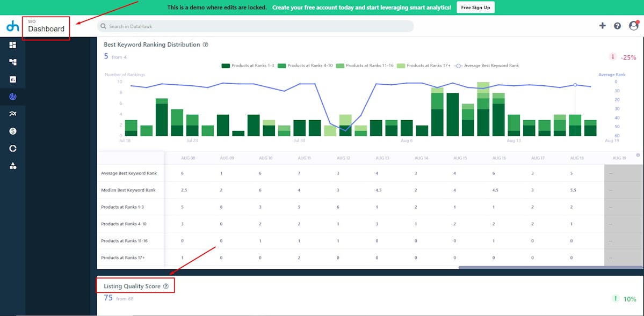Click the table info icon above Aug 19
This screenshot has width=644, height=316.
coord(638,155)
